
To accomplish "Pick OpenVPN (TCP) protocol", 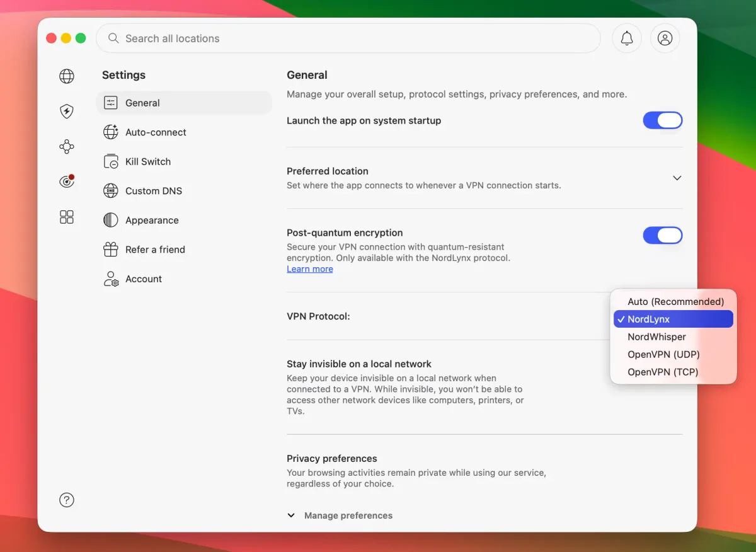I will [673, 372].
